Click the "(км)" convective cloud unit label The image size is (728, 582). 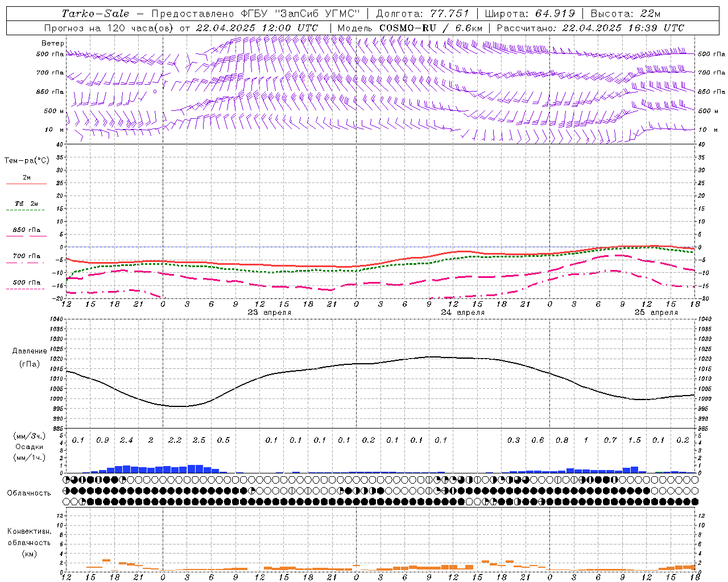[30, 554]
